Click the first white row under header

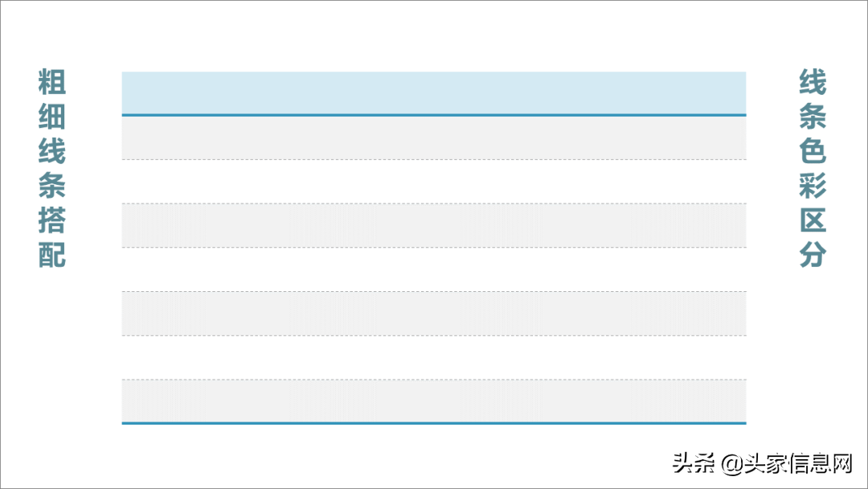[434, 182]
